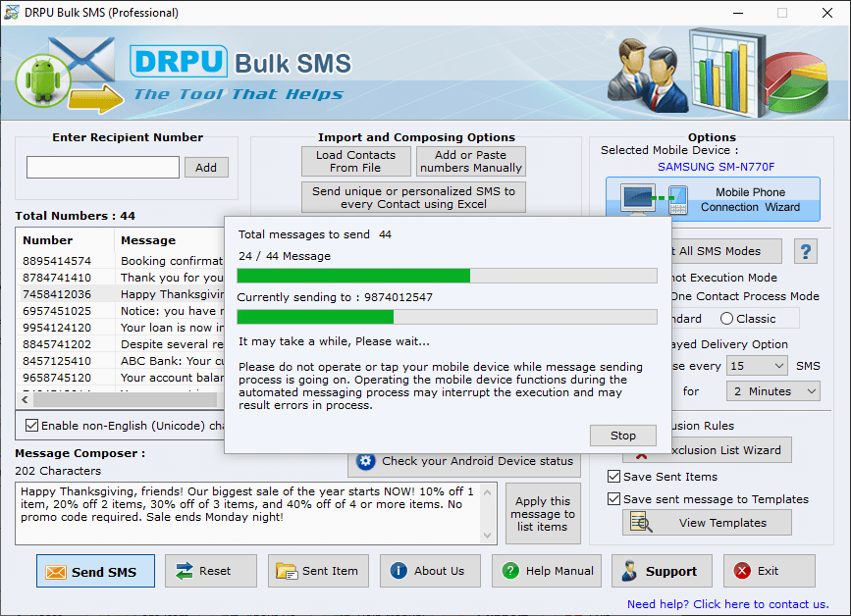Select the Classic radio button
851x616 pixels.
(x=726, y=319)
